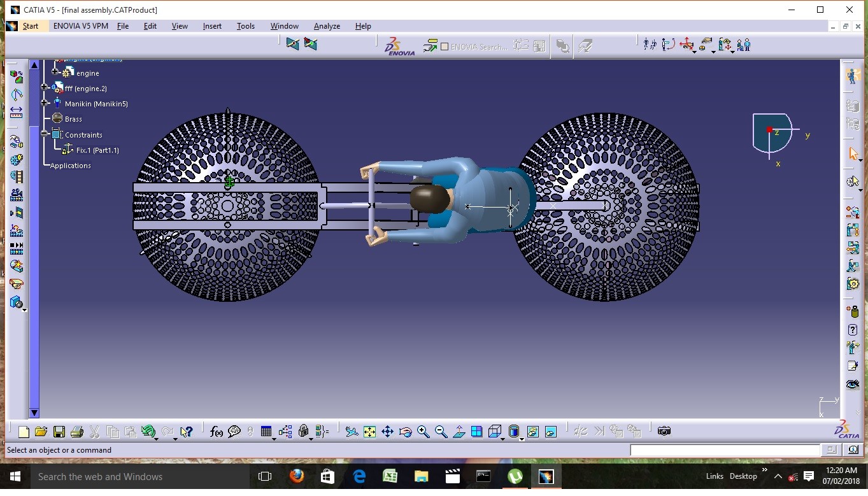This screenshot has height=496, width=868.
Task: Expand the fff (engine.2) node
Action: 44,87
